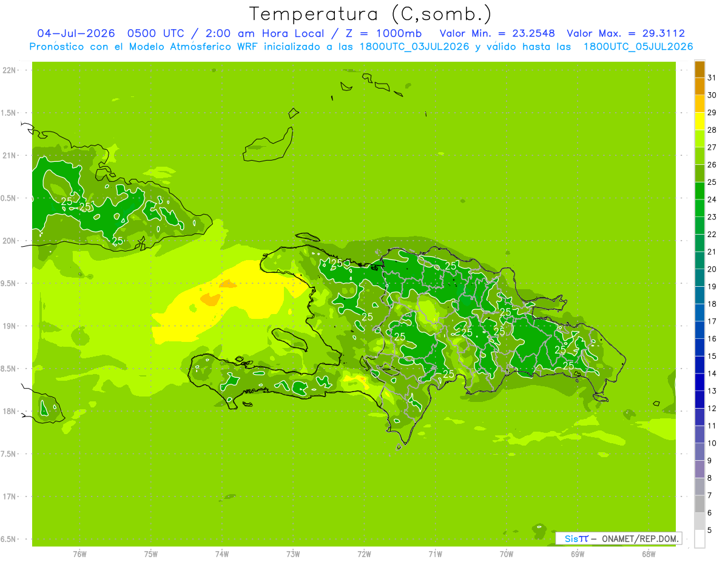Click the WRF model initialization subtitle line
Screen dimensions: 728x562
361,47
